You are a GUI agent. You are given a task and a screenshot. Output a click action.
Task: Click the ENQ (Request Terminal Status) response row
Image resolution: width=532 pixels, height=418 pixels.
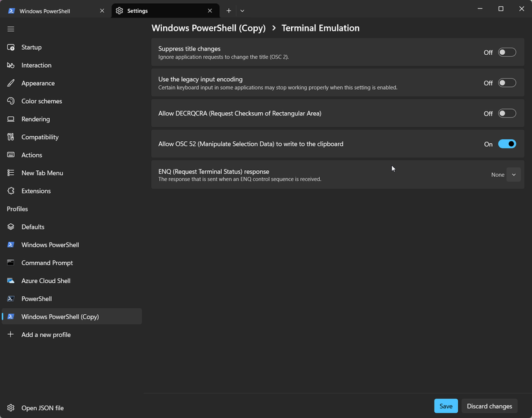tap(338, 175)
